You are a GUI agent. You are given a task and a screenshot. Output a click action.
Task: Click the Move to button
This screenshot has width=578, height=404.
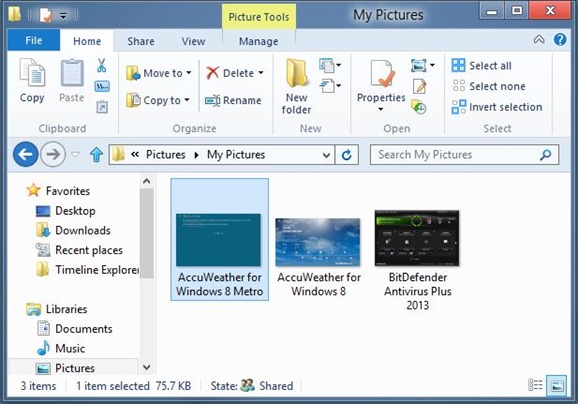(x=154, y=73)
